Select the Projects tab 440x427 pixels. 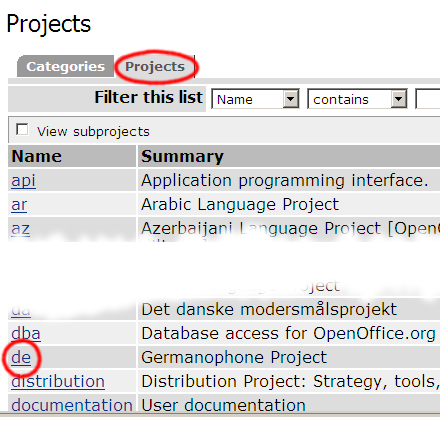(155, 66)
